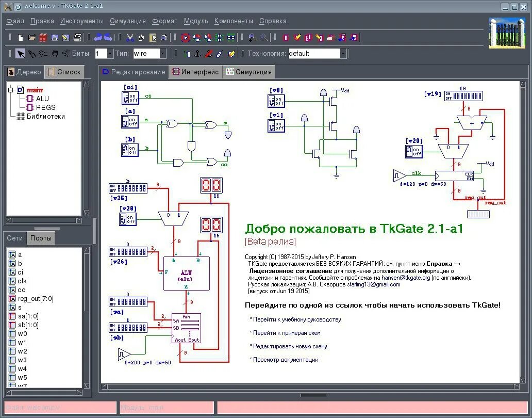The height and width of the screenshot is (418, 532).
Task: Click the rotated pencil edit properties icon
Action: click(231, 53)
